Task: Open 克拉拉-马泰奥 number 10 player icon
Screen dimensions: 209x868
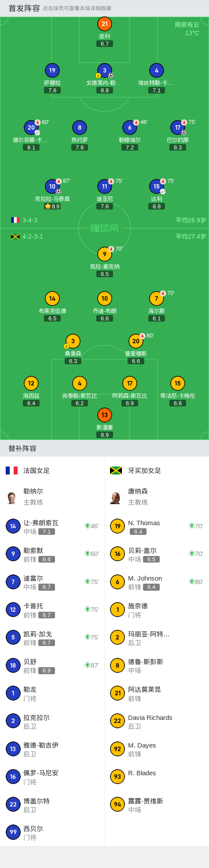Action: point(52,186)
